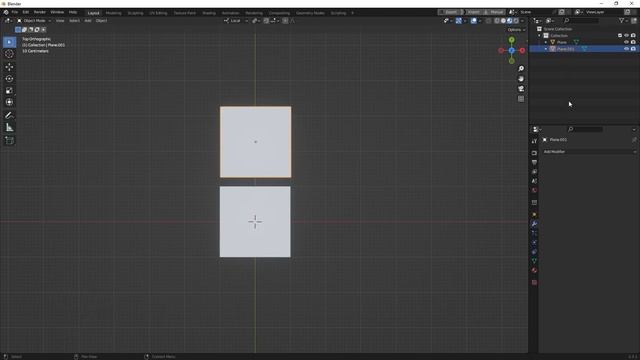Open the Particles properties tab
The height and width of the screenshot is (360, 640).
pos(534,233)
